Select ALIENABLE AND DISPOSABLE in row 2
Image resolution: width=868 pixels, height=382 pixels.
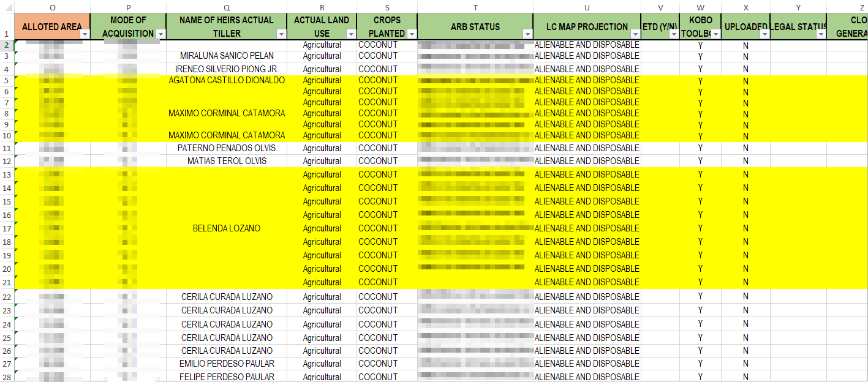(587, 45)
